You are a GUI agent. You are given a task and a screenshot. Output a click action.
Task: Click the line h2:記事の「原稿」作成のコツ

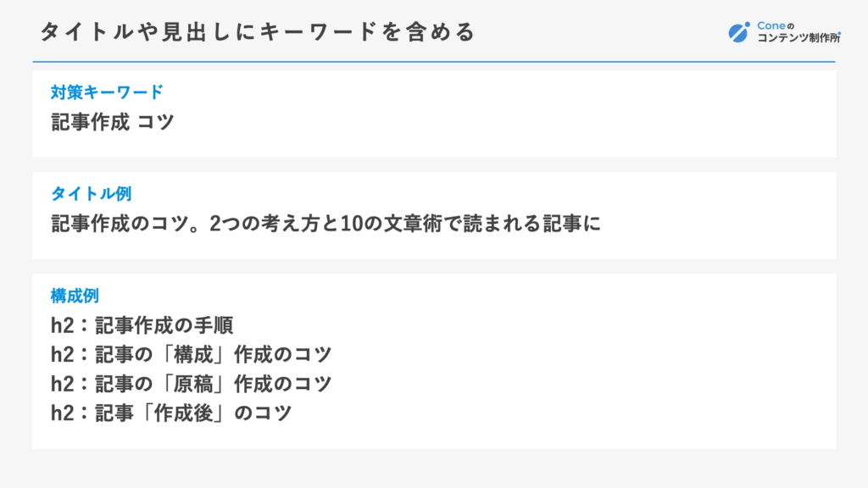191,384
